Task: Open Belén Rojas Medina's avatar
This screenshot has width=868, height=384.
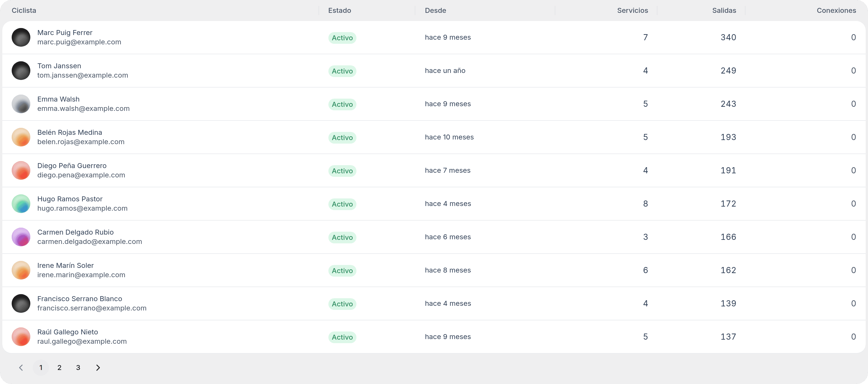Action: (x=21, y=137)
